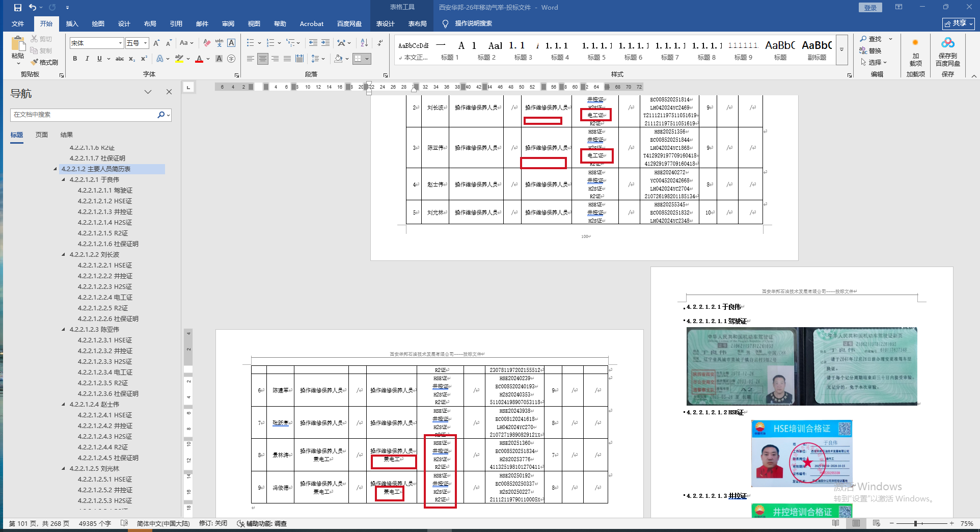This screenshot has height=532, width=980.
Task: Adjust the zoom slider handle
Action: point(915,523)
